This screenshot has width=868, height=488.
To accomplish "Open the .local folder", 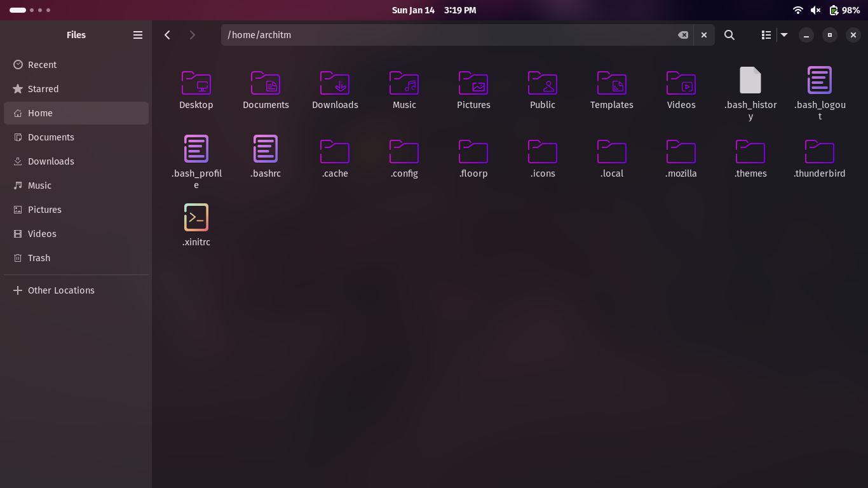I will pos(612,151).
